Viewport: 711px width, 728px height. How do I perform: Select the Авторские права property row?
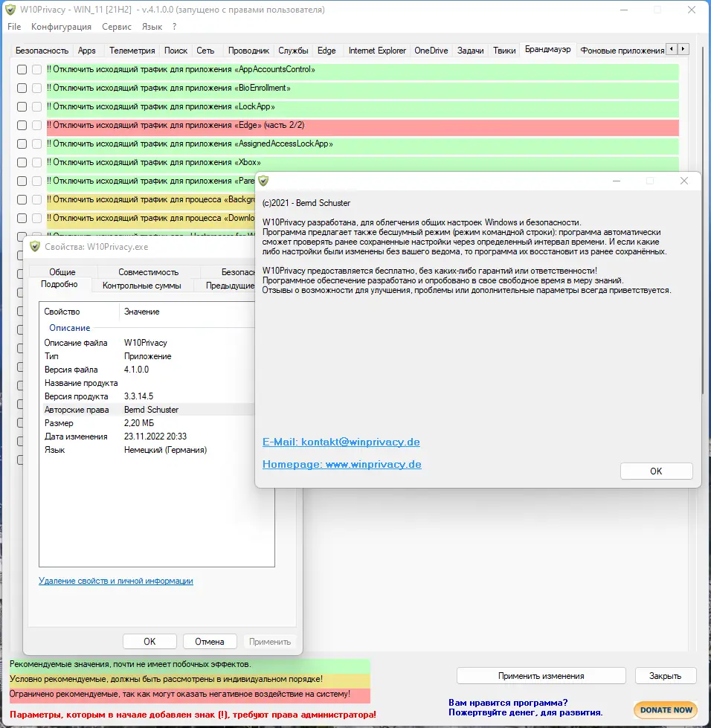click(x=149, y=410)
